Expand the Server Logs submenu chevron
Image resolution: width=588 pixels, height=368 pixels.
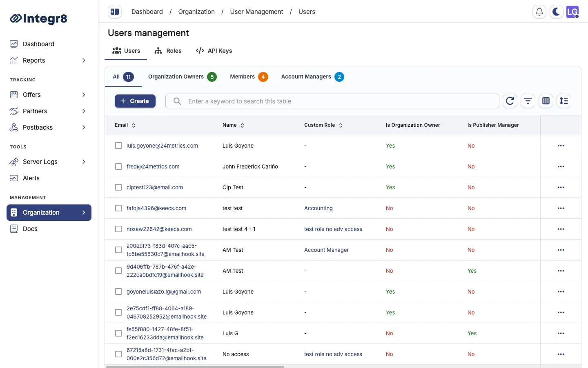coord(84,162)
